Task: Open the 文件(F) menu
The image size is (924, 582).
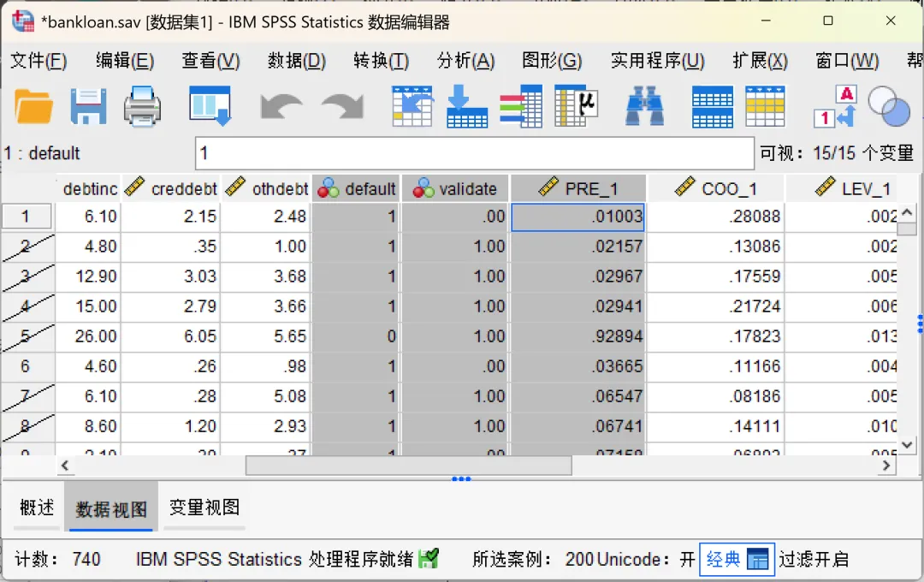Action: pyautogui.click(x=38, y=61)
